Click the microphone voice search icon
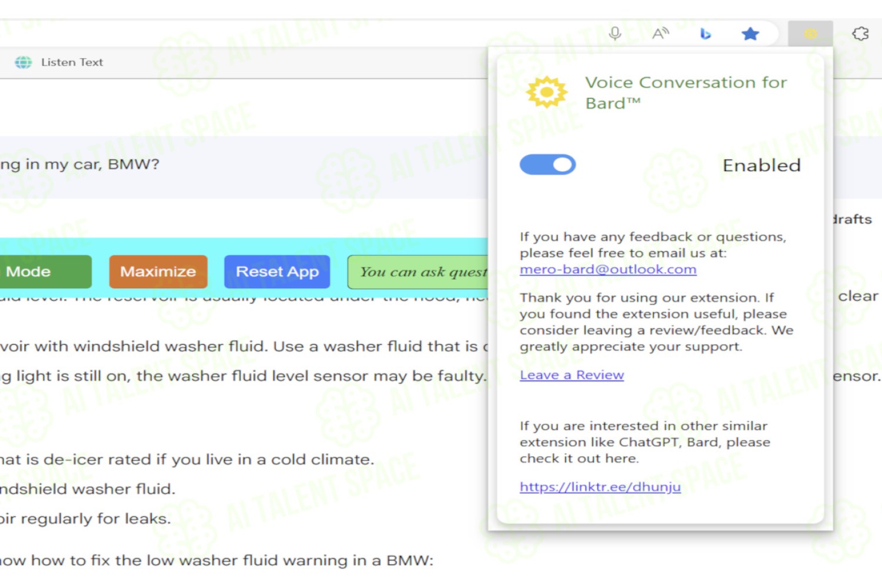Screen dimensions: 882x588 [x=615, y=34]
